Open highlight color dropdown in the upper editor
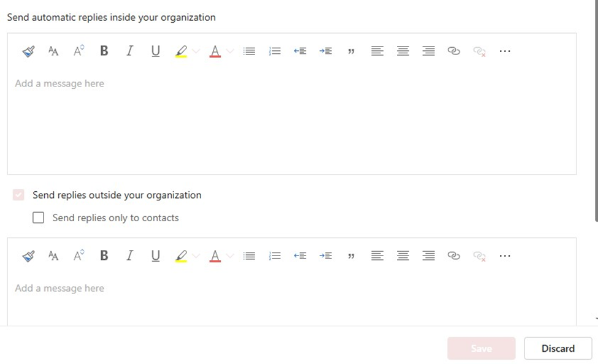This screenshot has width=598, height=364. tap(196, 51)
